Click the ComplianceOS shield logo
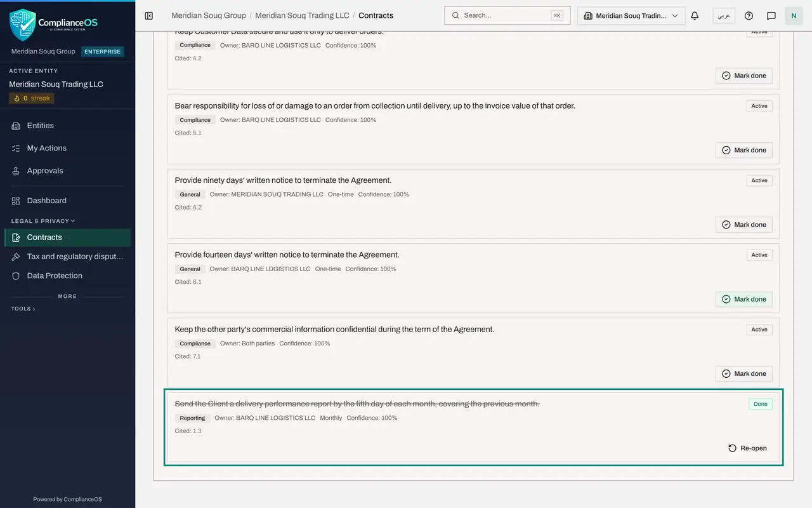812x508 pixels. pyautogui.click(x=23, y=25)
